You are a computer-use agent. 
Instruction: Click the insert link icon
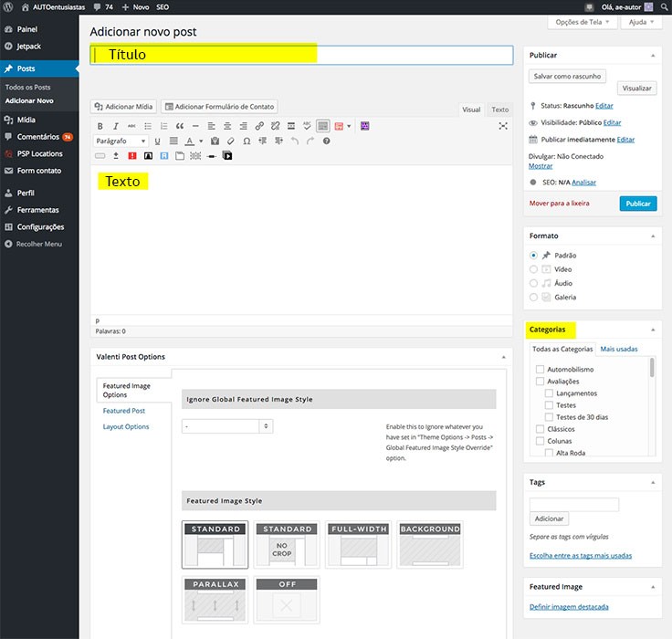coord(259,126)
